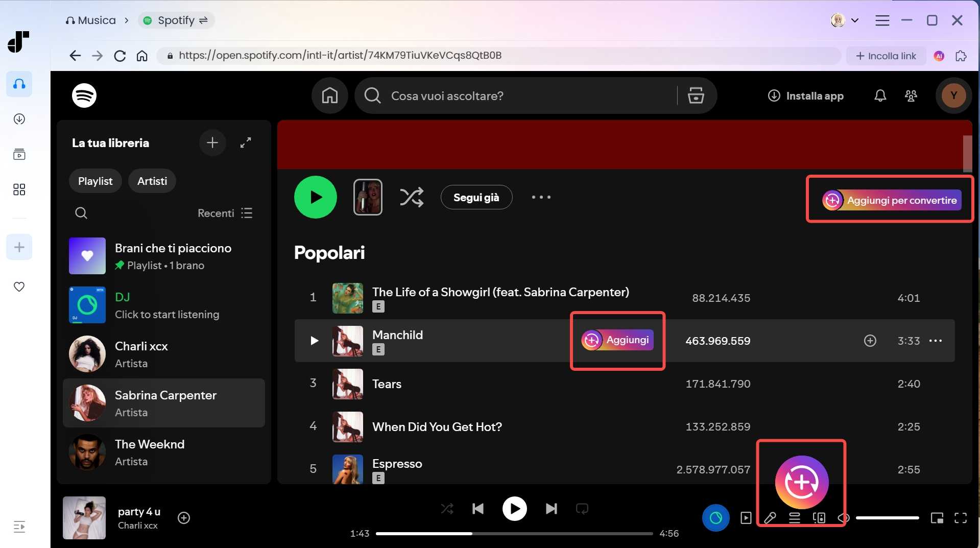
Task: Open the grid categories icon in sidebar
Action: tap(19, 189)
